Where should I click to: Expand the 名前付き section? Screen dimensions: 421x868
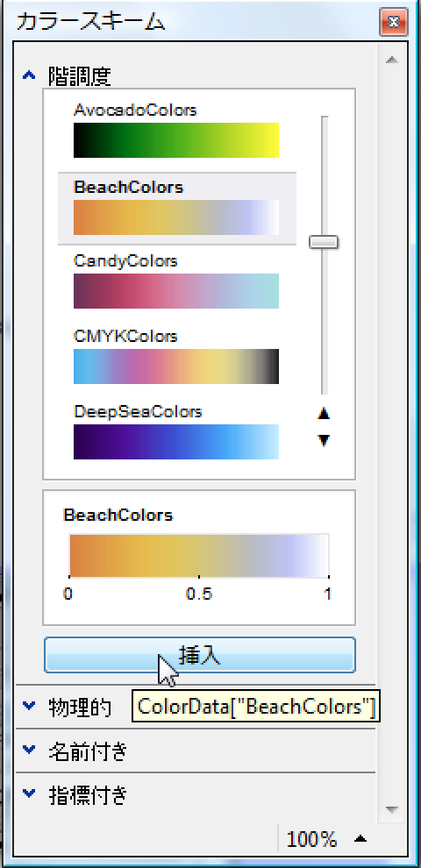click(29, 750)
